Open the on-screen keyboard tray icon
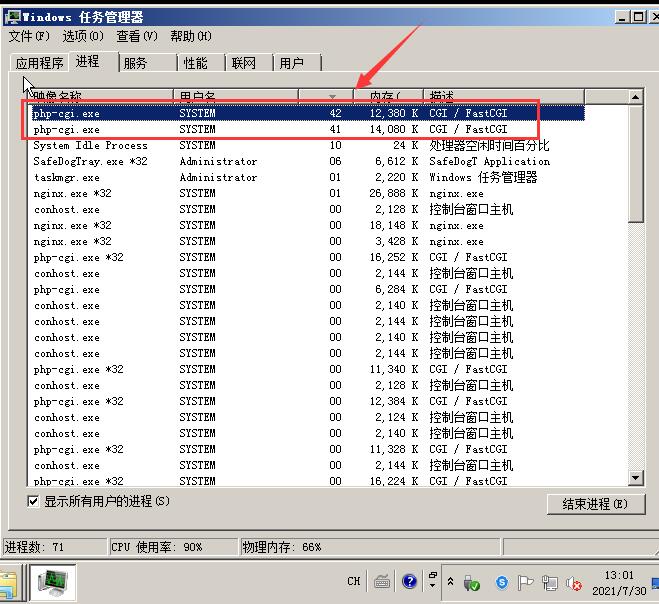Screen dimensions: 659x604 [382, 582]
